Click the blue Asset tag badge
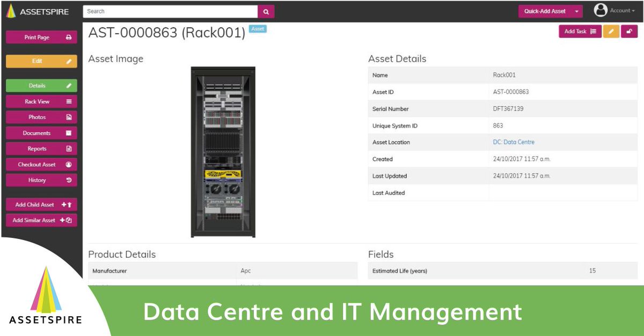The image size is (644, 336). coord(258,29)
